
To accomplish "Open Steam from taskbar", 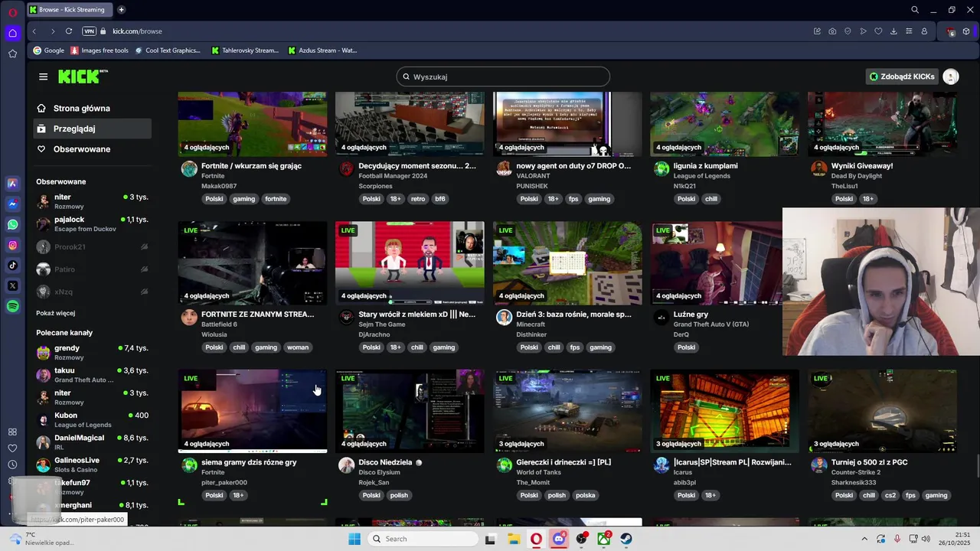I will click(626, 539).
